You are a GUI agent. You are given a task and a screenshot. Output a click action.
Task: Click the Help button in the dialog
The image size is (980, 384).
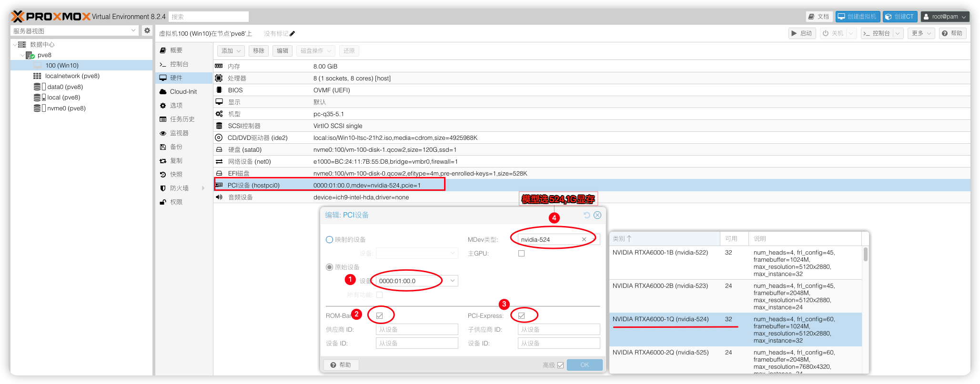click(341, 365)
